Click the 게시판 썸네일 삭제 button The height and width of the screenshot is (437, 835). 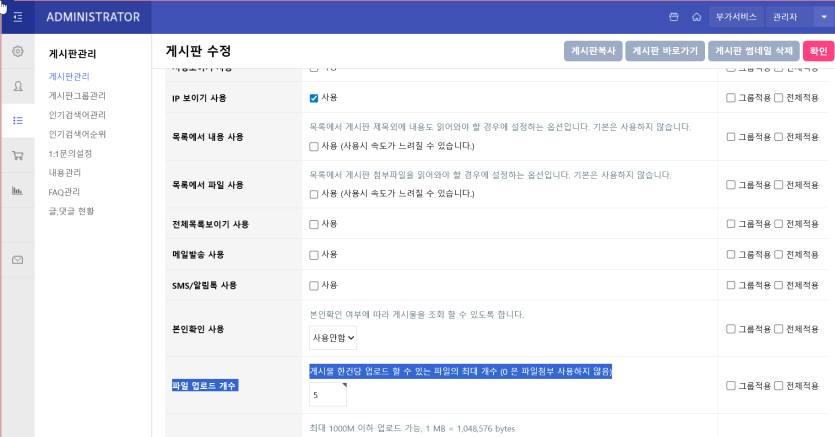click(x=754, y=51)
